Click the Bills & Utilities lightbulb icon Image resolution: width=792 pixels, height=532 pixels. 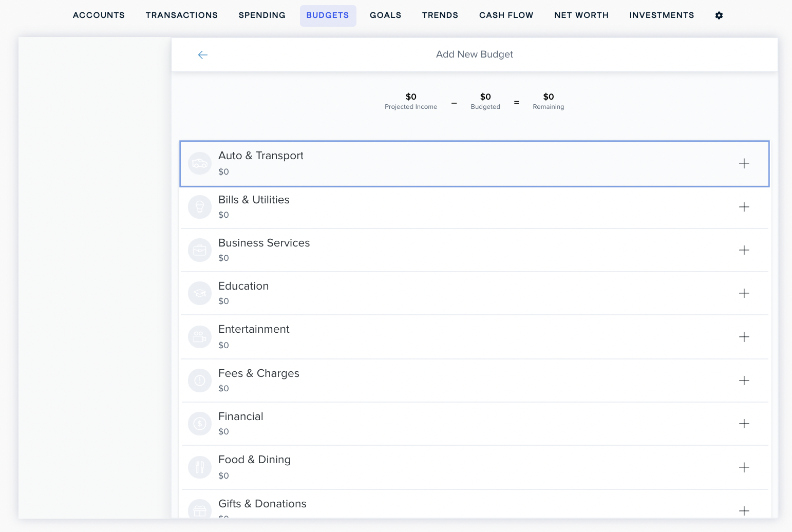[x=200, y=207]
